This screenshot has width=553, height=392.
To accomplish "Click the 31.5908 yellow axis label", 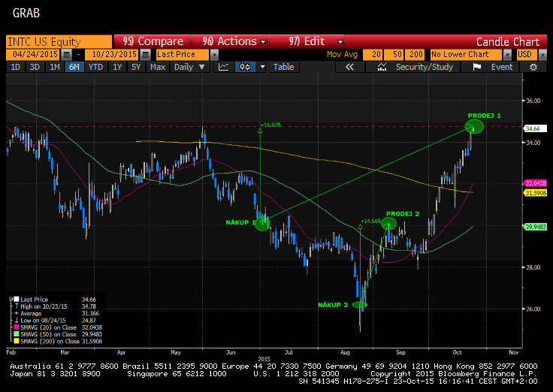I will tap(536, 193).
